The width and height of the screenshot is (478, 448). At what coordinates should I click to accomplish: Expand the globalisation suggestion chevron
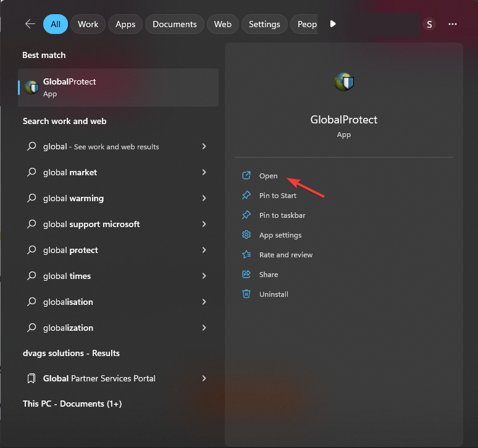tap(204, 302)
